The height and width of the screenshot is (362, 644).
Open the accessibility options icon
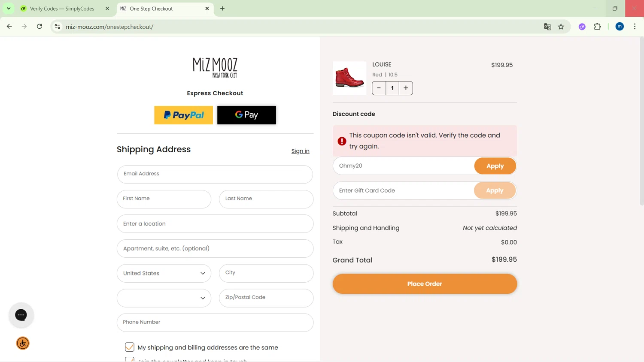(23, 343)
